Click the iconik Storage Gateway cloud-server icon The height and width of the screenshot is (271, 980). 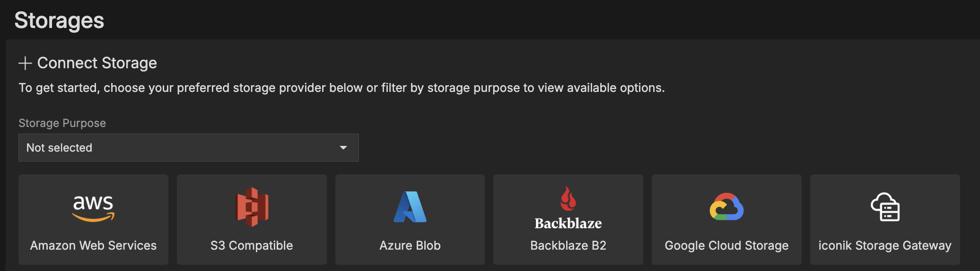pos(885,207)
